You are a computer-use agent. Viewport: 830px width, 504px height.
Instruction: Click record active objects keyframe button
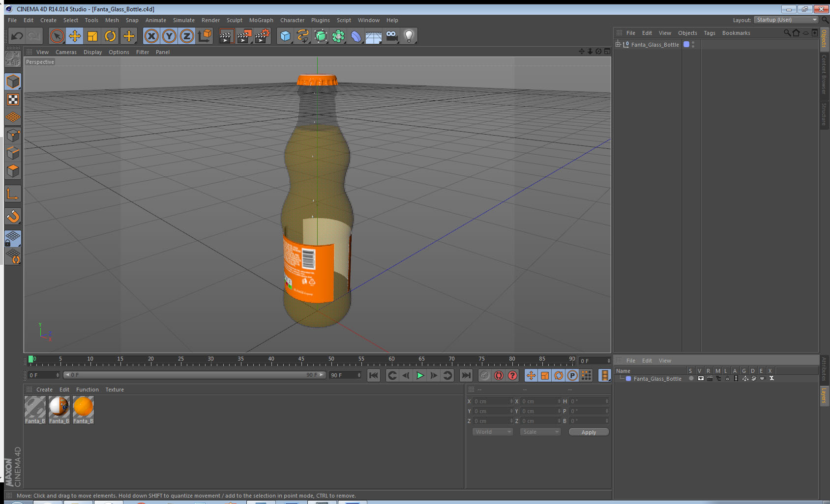[485, 375]
